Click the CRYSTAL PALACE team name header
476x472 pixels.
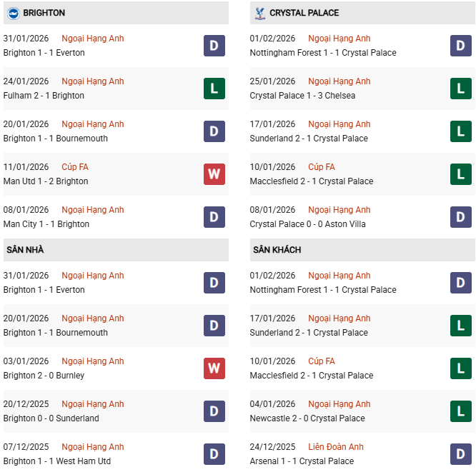tap(304, 13)
